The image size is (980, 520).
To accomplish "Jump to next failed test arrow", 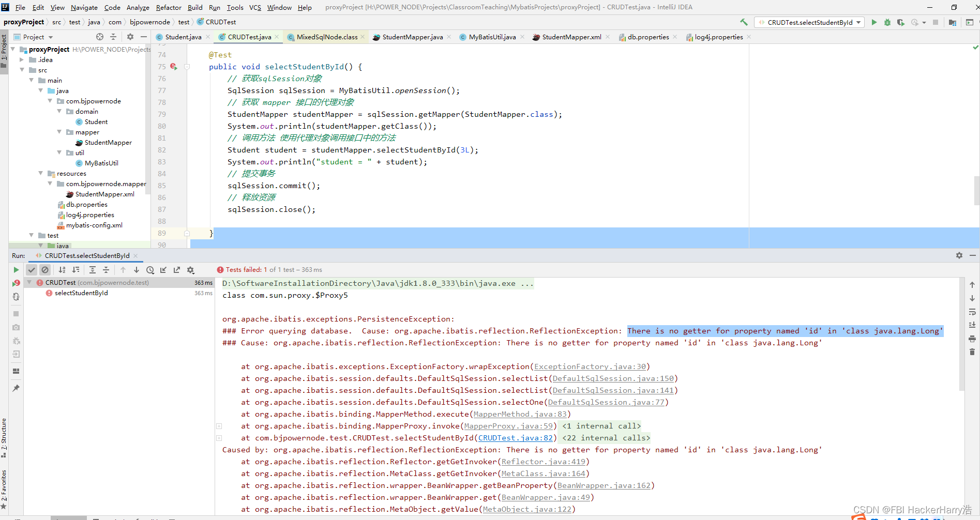I will [137, 270].
